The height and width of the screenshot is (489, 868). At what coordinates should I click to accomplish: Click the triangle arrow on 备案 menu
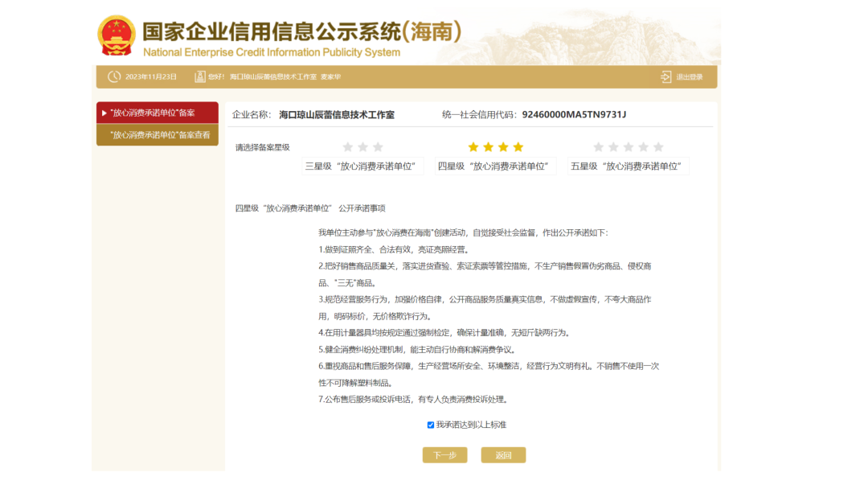coord(104,113)
